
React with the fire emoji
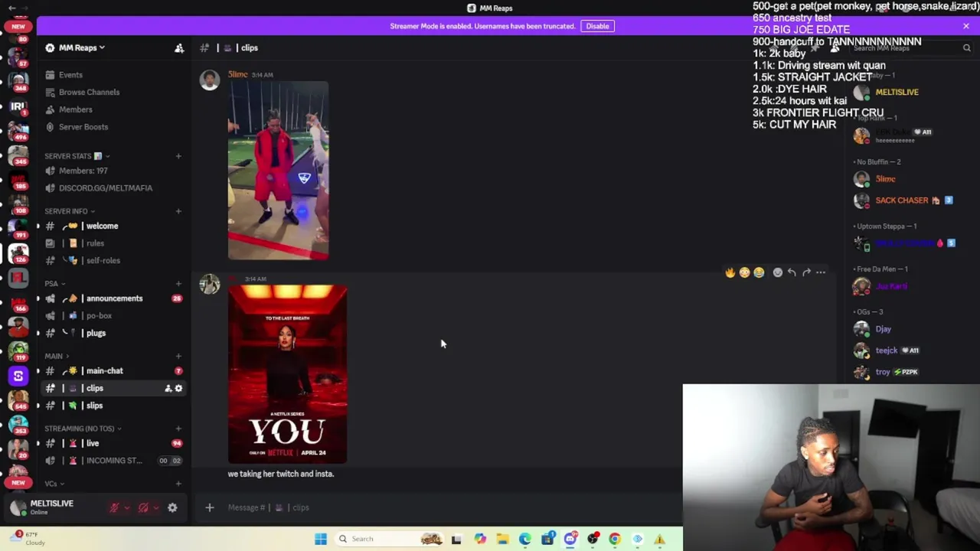[x=730, y=272]
